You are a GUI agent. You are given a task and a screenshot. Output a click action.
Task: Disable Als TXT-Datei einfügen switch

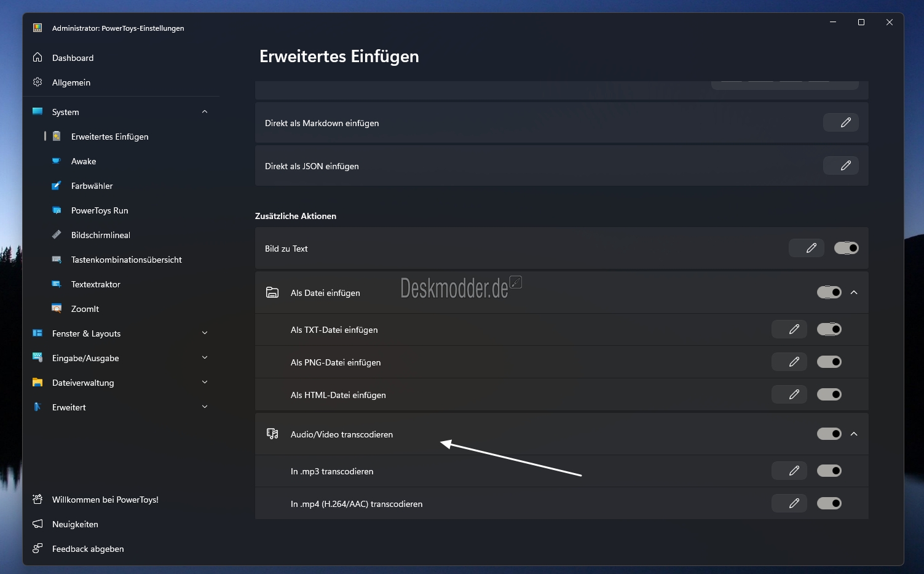pyautogui.click(x=829, y=329)
